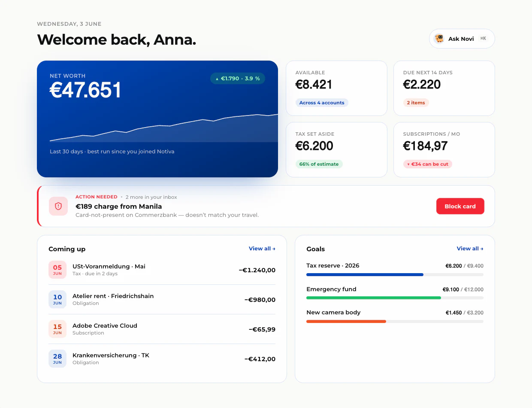Click the €1.450 / €3.200 goal value
The width and height of the screenshot is (532, 408).
point(464,313)
